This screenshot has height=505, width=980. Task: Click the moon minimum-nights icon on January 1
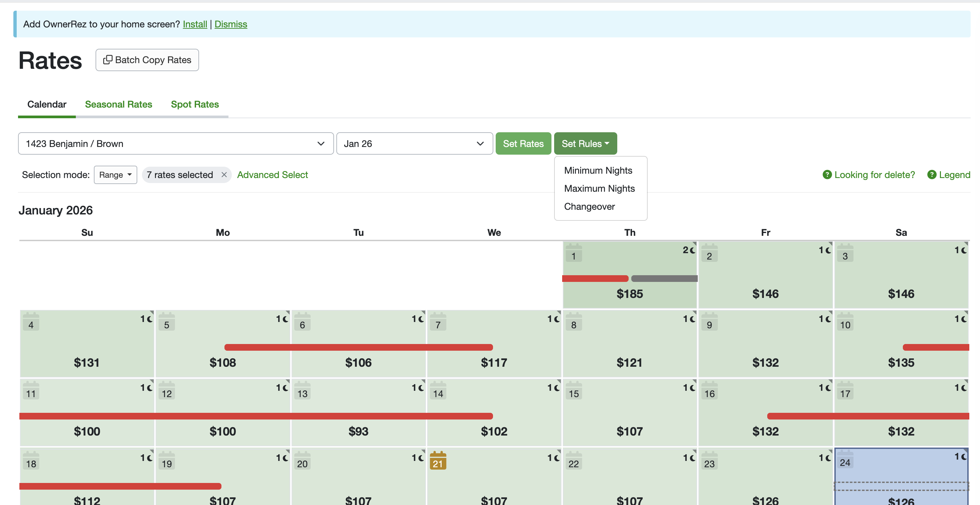692,250
